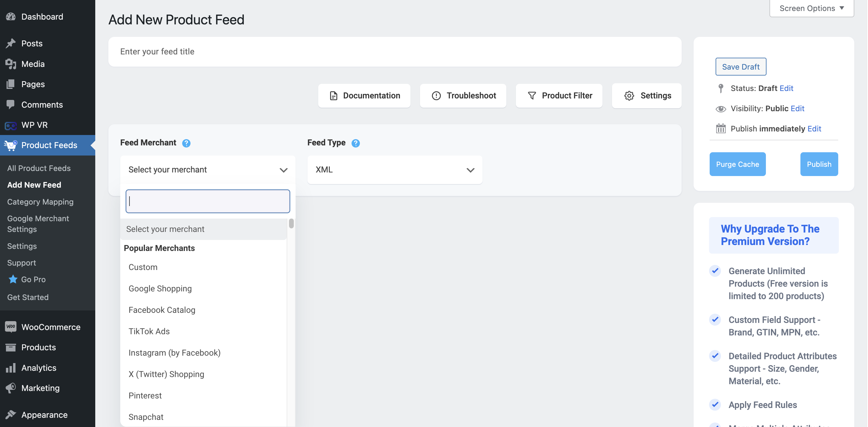The height and width of the screenshot is (427, 868).
Task: Click the Comments speech bubble icon
Action: (x=11, y=105)
